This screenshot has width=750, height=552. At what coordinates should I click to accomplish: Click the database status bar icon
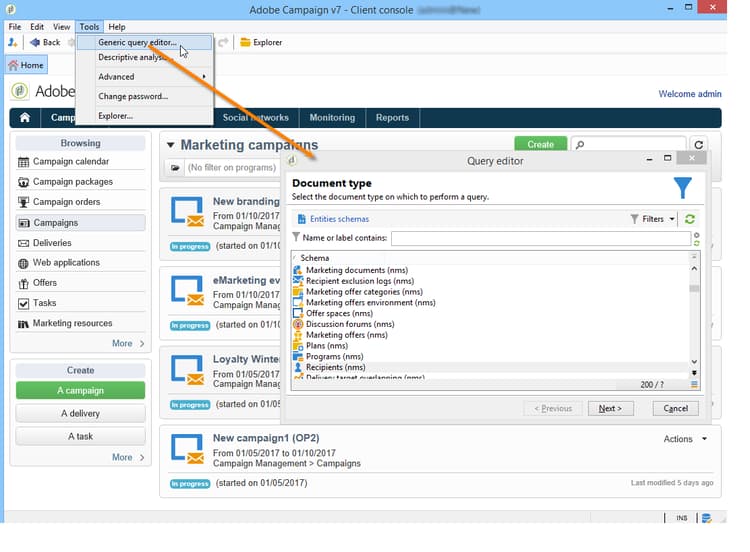tap(706, 518)
